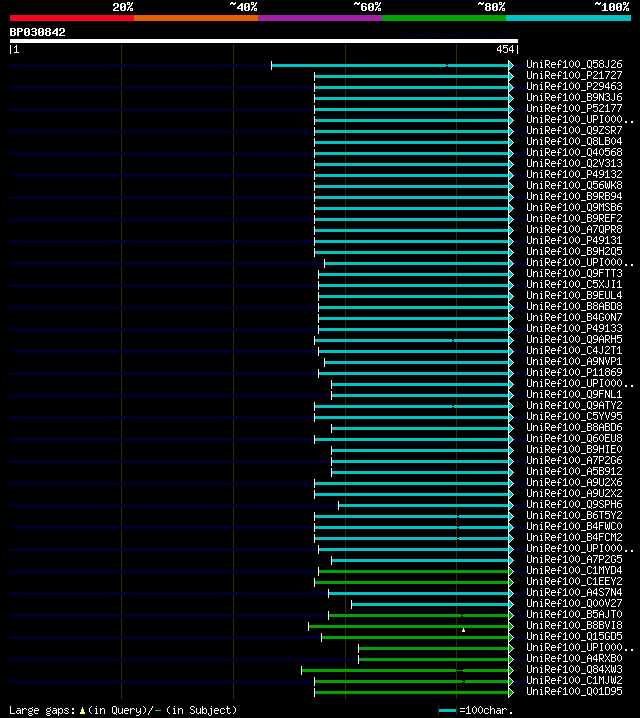
Task: Click the green alignment bar for Q84XW3
Action: tap(405, 670)
